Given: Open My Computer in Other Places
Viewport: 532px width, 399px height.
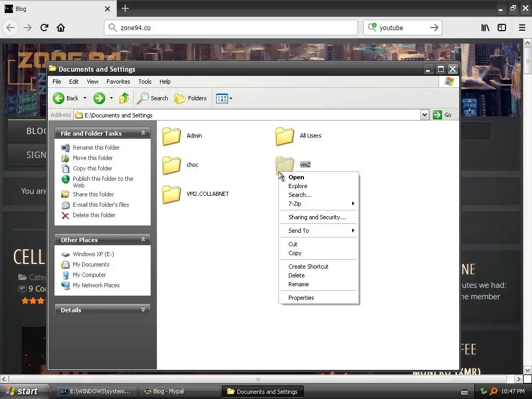Looking at the screenshot, I should pos(89,275).
